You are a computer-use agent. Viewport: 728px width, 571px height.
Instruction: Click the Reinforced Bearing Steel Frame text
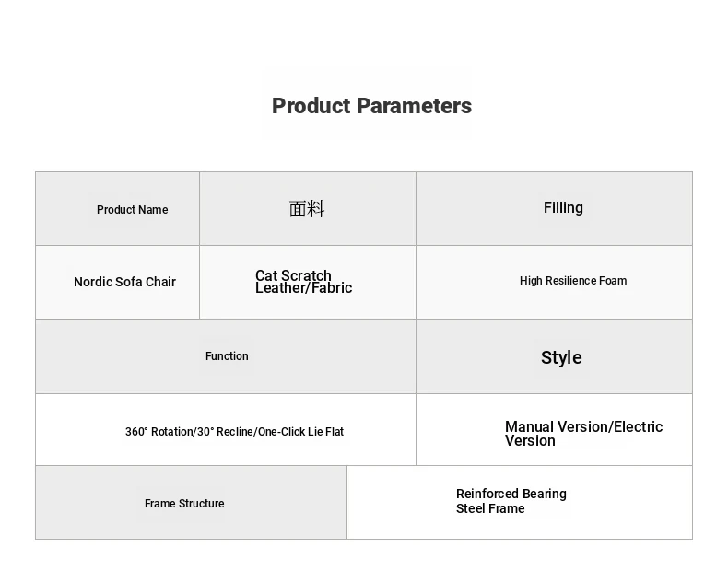click(511, 501)
